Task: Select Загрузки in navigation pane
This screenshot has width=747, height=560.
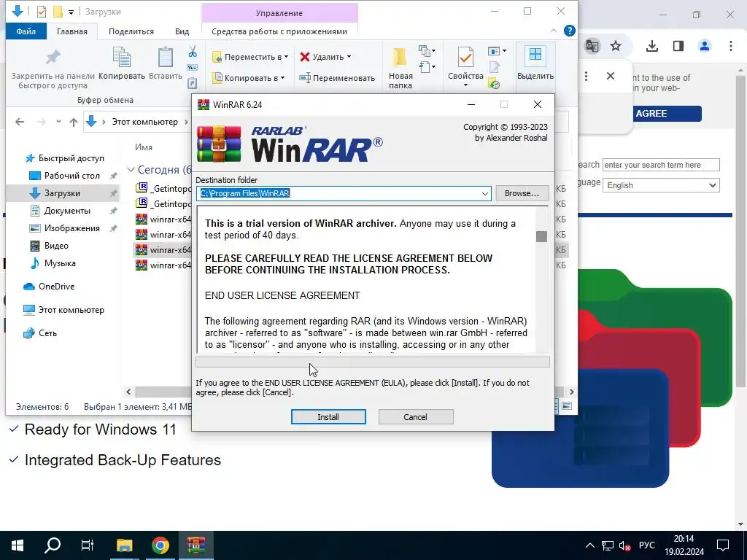Action: [x=62, y=193]
